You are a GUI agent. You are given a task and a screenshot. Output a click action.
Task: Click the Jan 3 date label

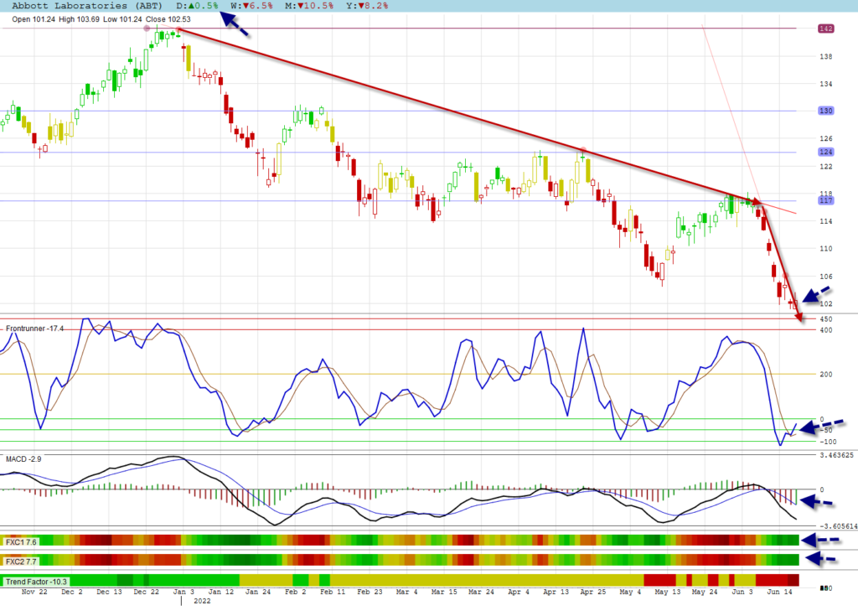183,592
